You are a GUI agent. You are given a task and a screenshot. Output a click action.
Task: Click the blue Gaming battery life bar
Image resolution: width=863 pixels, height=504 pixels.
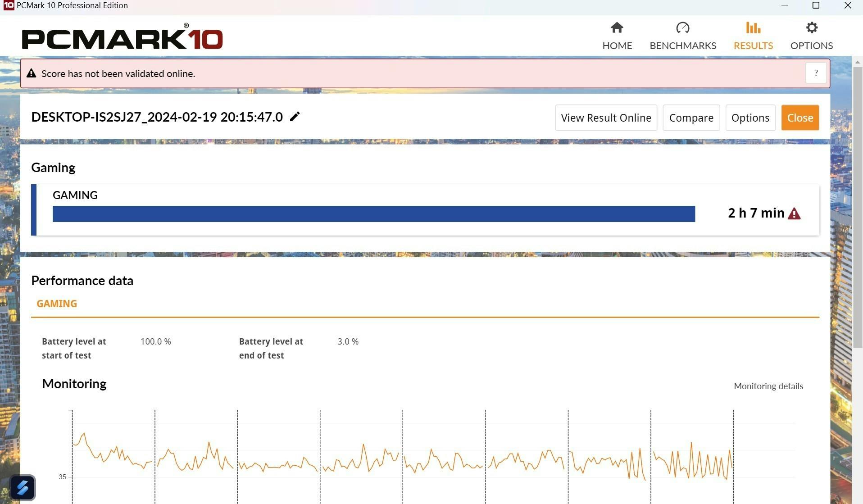coord(373,214)
